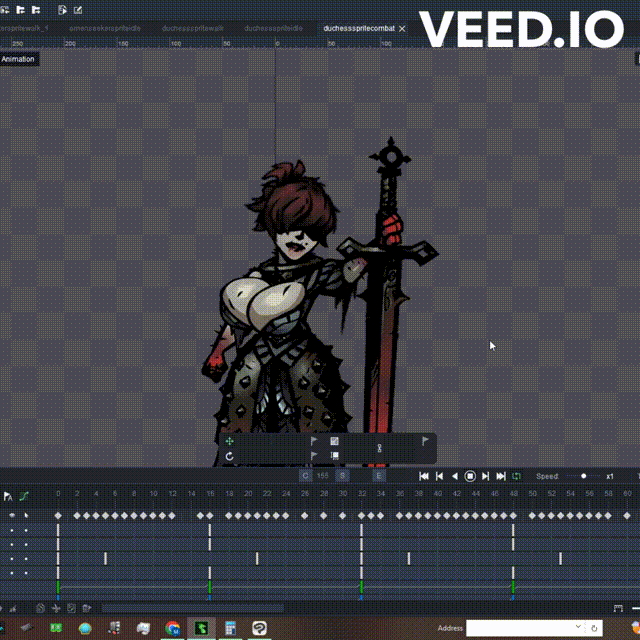Select the summary keyframe diamond at frame 0

tap(58, 516)
